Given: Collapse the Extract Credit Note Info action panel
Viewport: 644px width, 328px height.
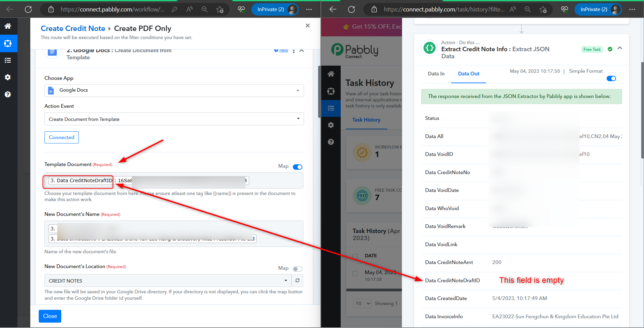Looking at the screenshot, I should (620, 48).
